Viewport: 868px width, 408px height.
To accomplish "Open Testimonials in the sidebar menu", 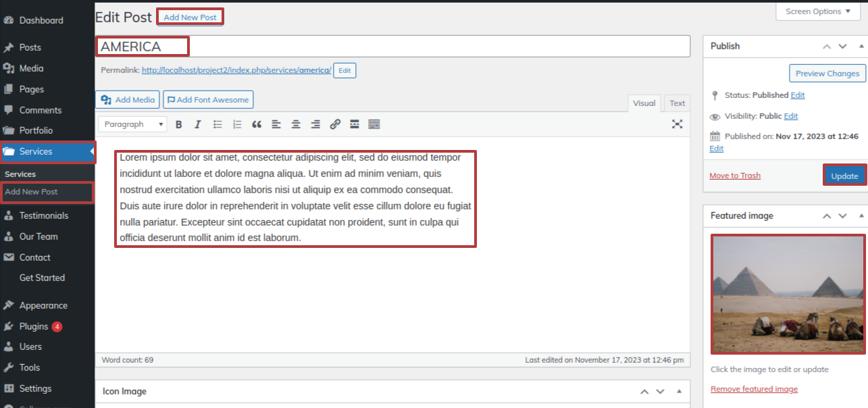I will coord(44,215).
